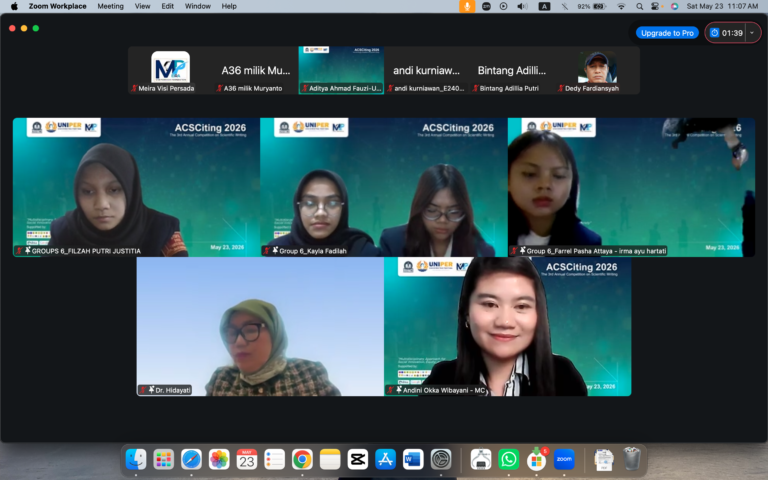Open Safari from the Dock

click(191, 459)
